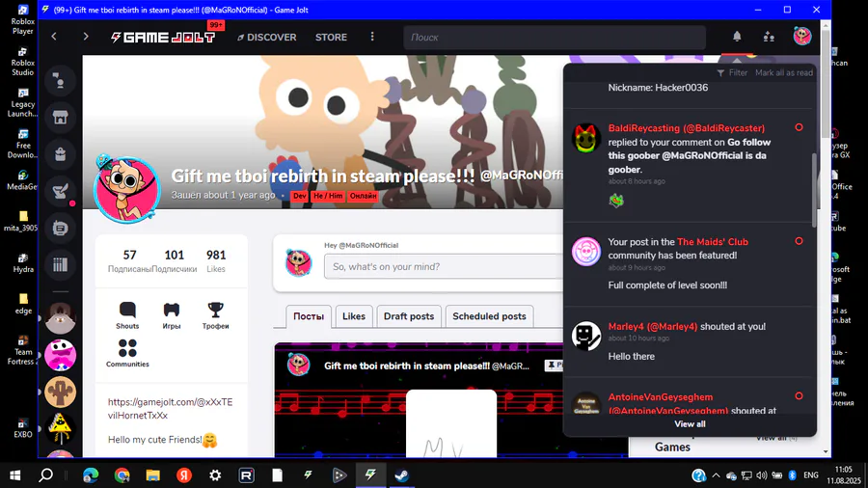Image resolution: width=868 pixels, height=488 pixels.
Task: Open the sidebar chat bubble icon
Action: pos(61,228)
